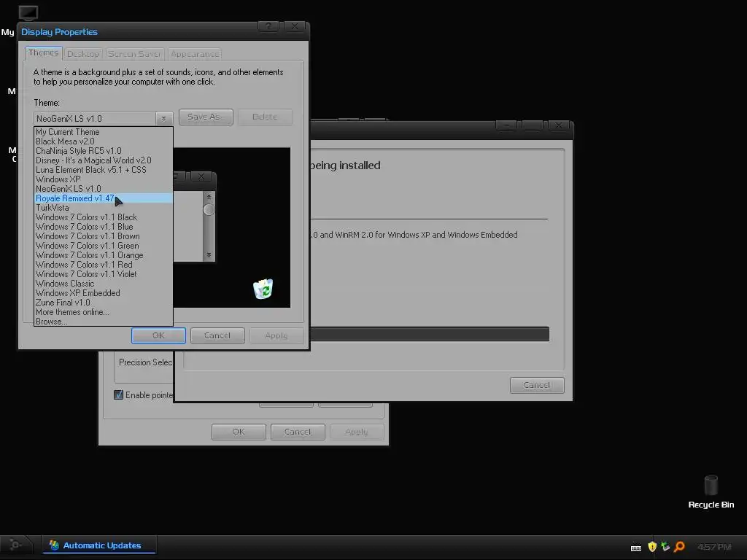Select Windows 7 Colors v1.1 Violet
The height and width of the screenshot is (560, 747).
(x=104, y=274)
